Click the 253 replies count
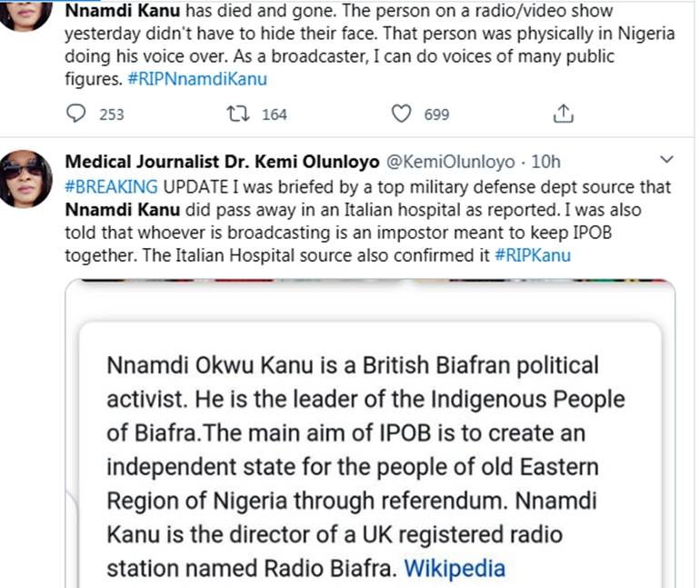The width and height of the screenshot is (700, 588). [111, 115]
